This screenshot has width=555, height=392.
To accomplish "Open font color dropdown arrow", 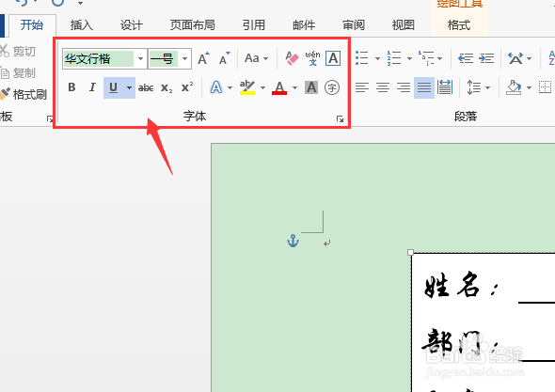I will pyautogui.click(x=294, y=87).
